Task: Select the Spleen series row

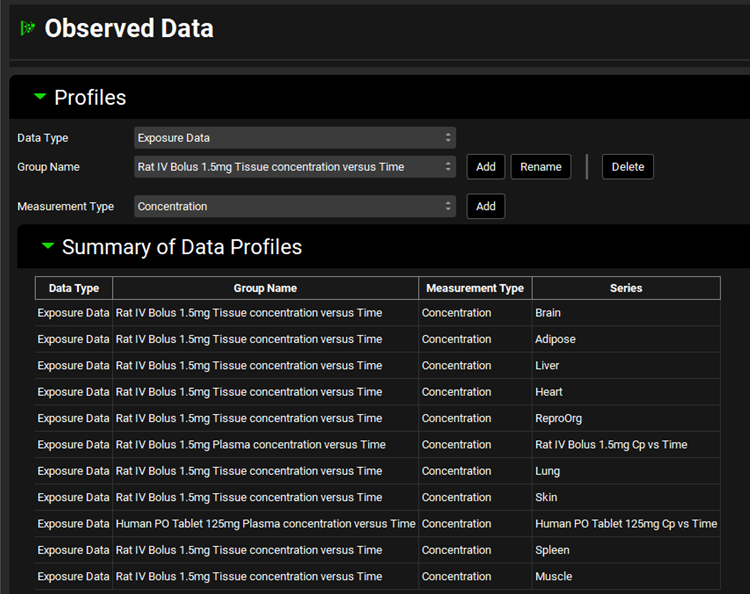Action: click(552, 550)
